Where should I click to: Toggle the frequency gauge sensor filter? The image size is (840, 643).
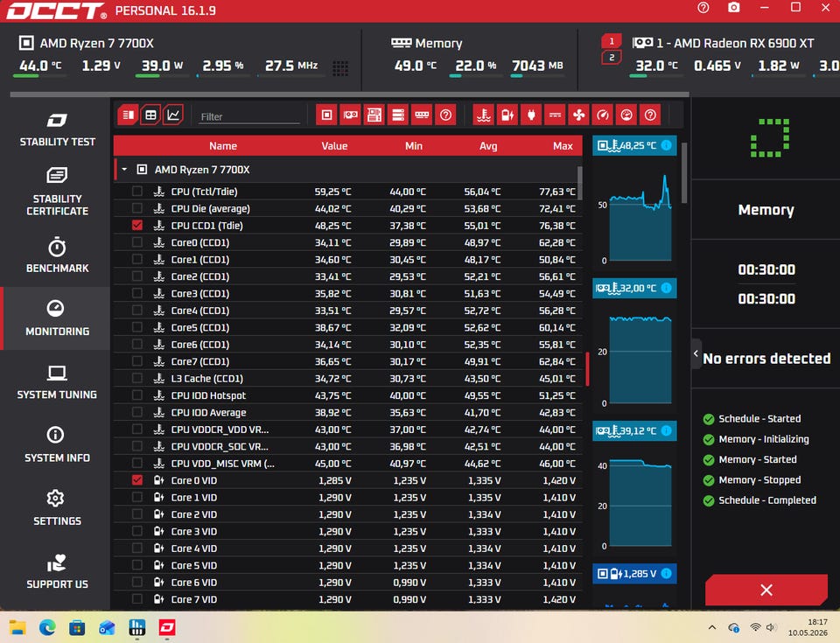(x=603, y=115)
